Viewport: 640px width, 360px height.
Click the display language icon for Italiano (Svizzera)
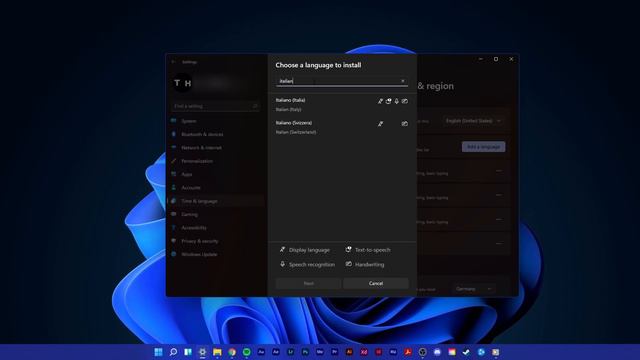tap(380, 124)
